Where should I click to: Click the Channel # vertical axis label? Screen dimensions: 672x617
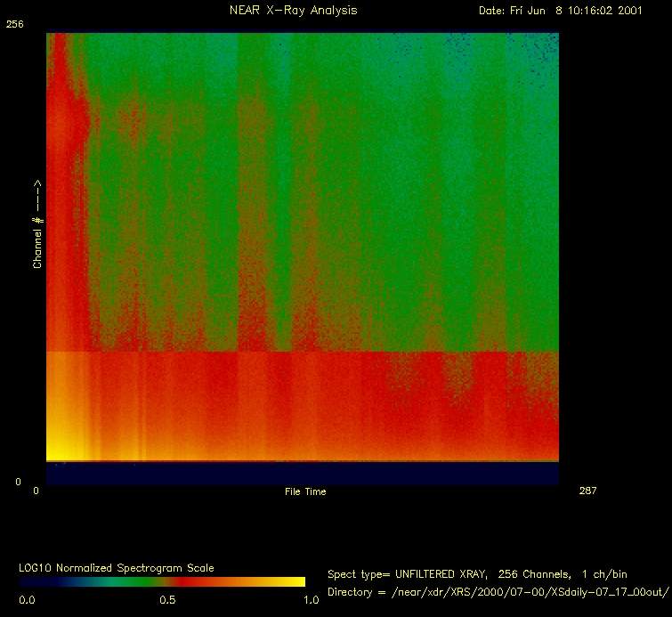click(x=37, y=223)
